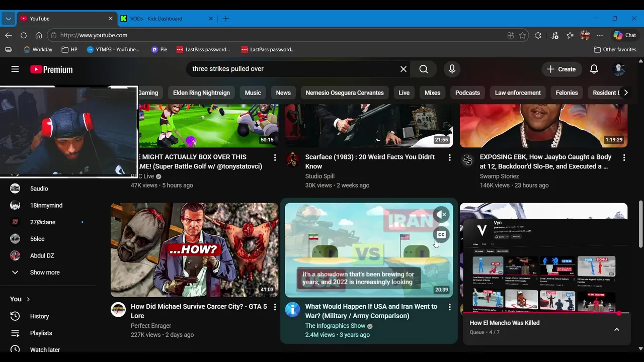Add this page to favorites with star icon
This screenshot has height=362, width=644.
(x=523, y=35)
